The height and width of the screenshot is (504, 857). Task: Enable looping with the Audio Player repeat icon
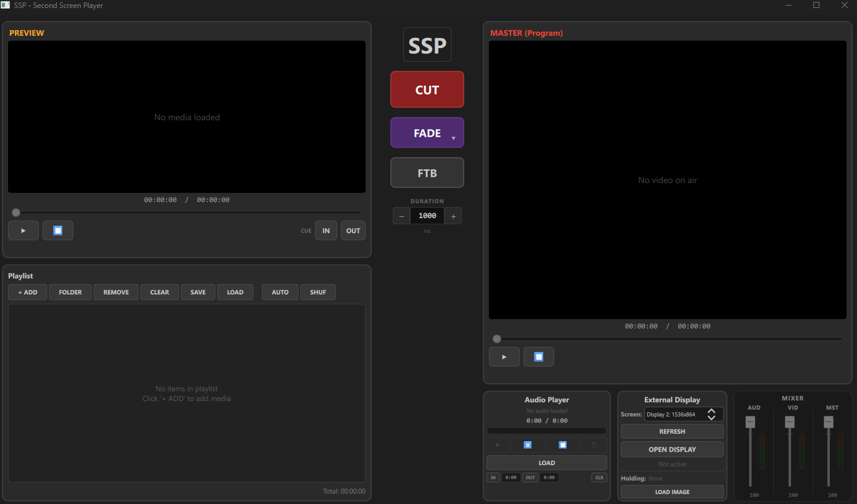(x=593, y=444)
